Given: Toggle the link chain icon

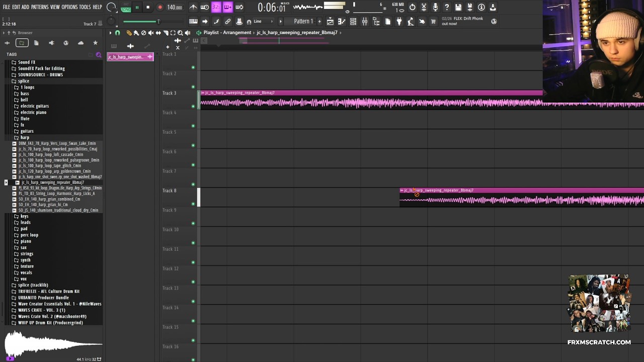Looking at the screenshot, I should tap(228, 21).
